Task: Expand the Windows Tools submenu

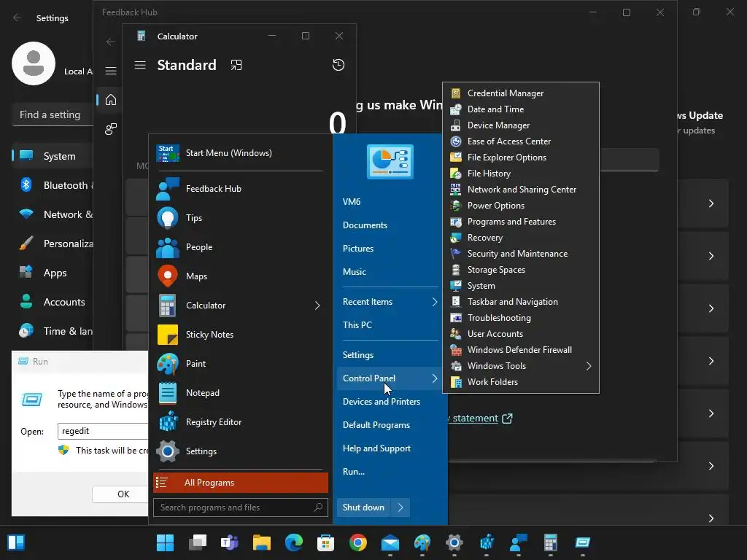Action: pos(589,366)
